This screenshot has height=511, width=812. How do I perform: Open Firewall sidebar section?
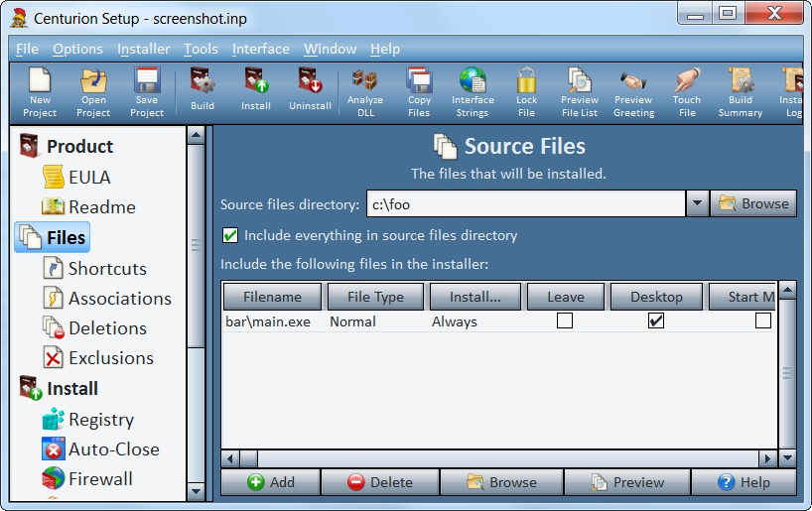click(x=87, y=478)
